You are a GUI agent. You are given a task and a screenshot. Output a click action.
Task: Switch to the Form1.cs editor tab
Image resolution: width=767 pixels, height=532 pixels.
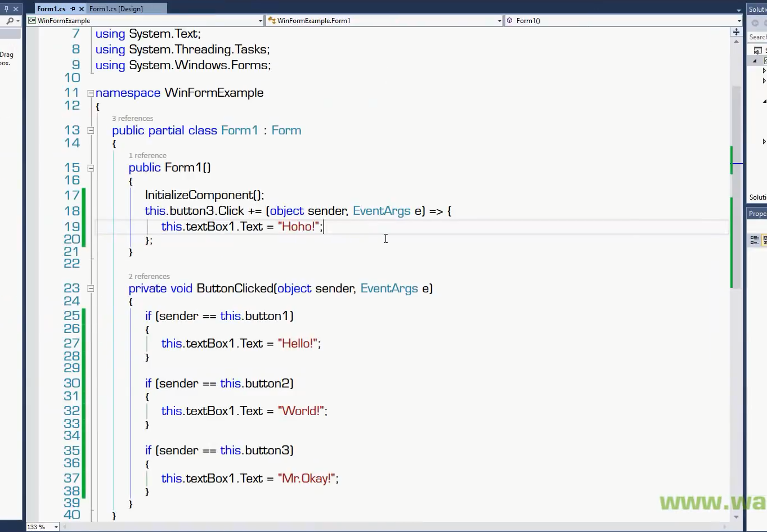pos(51,8)
